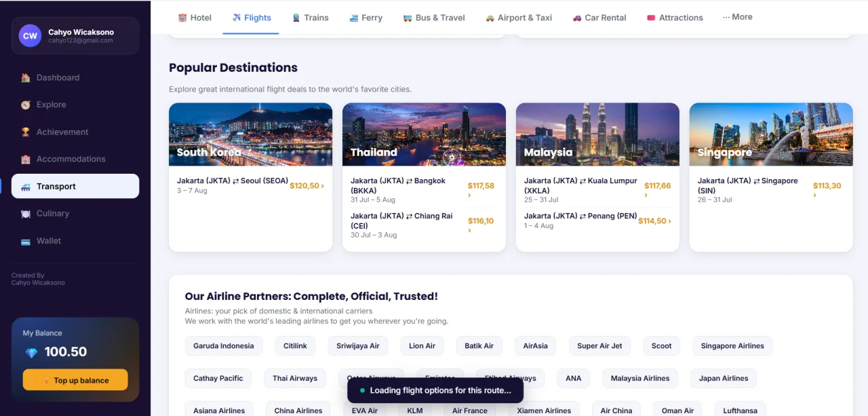This screenshot has width=868, height=416.
Task: Expand the More tabs menu
Action: [x=737, y=17]
